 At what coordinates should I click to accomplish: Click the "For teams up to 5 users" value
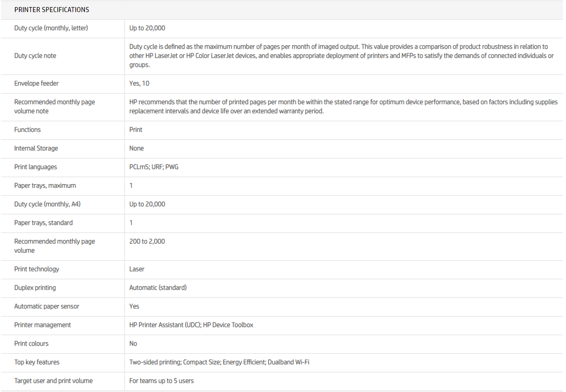tap(162, 381)
